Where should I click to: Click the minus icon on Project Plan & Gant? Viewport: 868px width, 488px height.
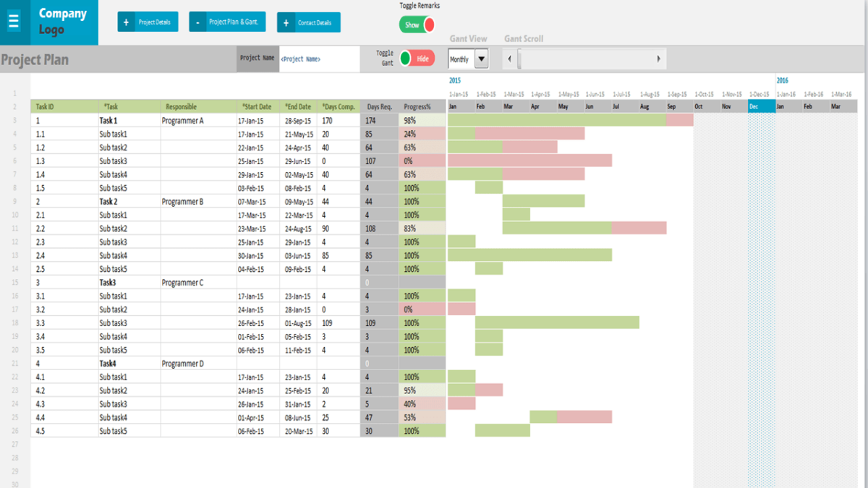pos(199,22)
